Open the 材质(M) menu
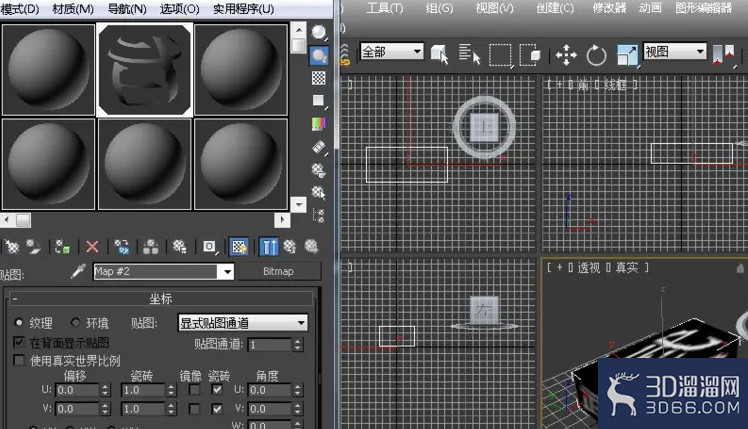 coord(73,9)
